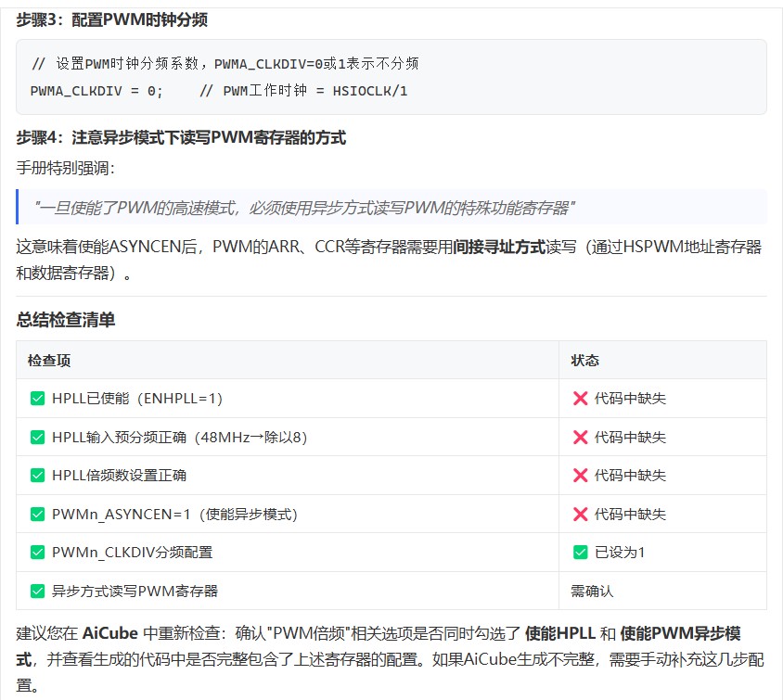Click 代码中缺失 text in PWMn_ASYNCEN=1 row

(630, 514)
